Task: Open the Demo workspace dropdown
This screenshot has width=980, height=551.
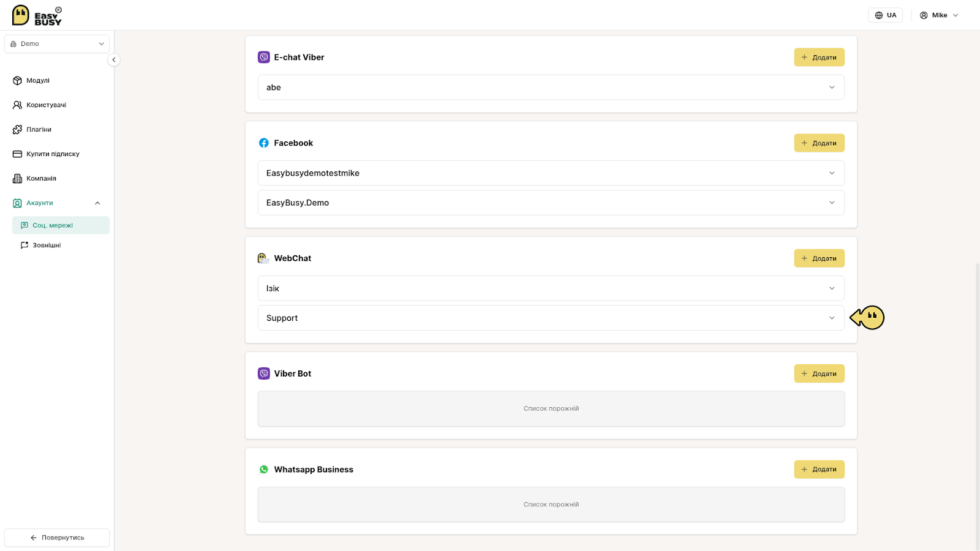Action: point(57,44)
